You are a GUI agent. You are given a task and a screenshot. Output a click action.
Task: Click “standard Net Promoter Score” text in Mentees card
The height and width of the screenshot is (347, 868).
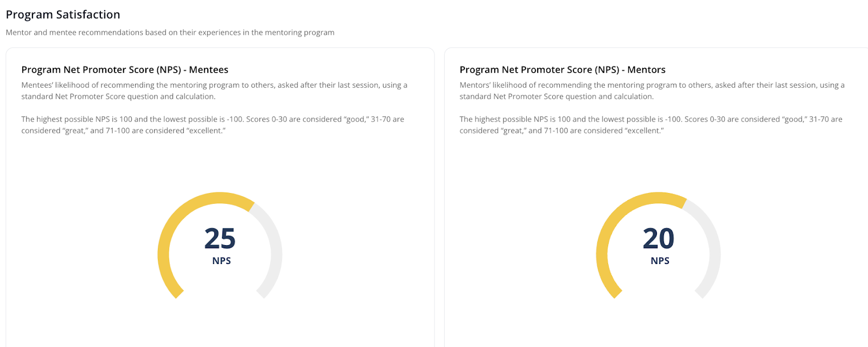point(73,97)
